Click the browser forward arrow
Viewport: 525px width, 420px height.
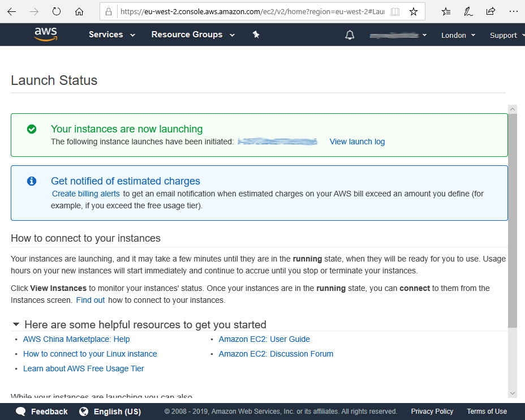[34, 12]
